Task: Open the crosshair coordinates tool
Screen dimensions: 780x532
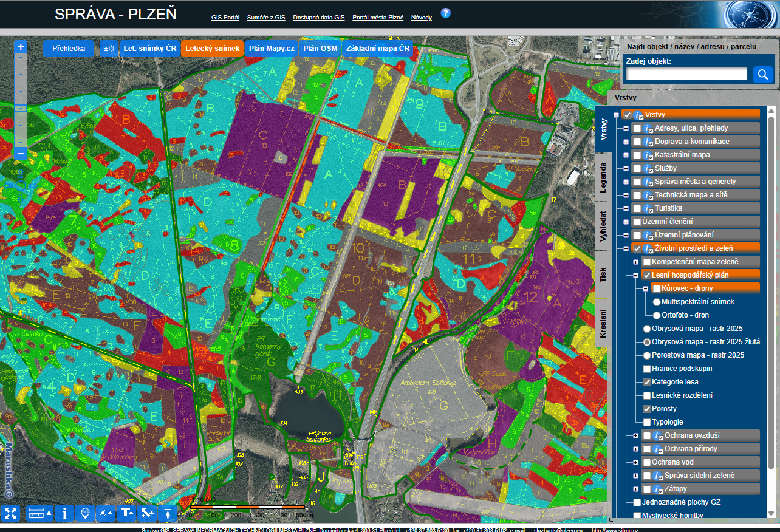Action: tap(106, 513)
